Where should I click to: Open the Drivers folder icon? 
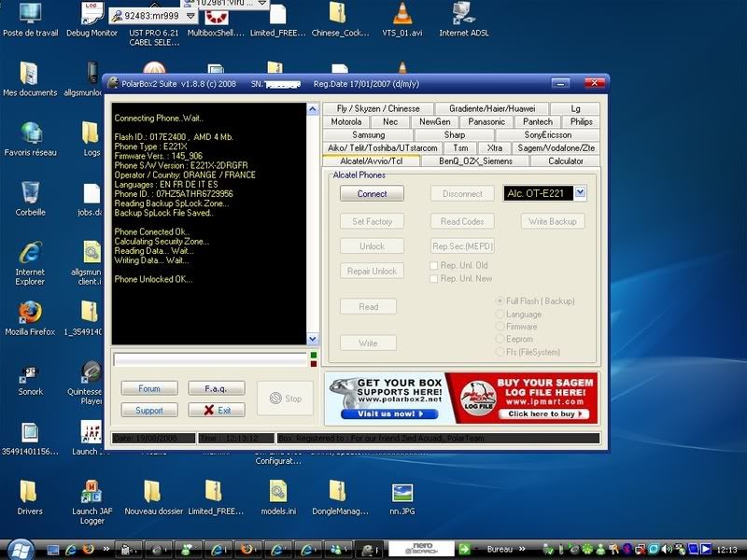[30, 498]
